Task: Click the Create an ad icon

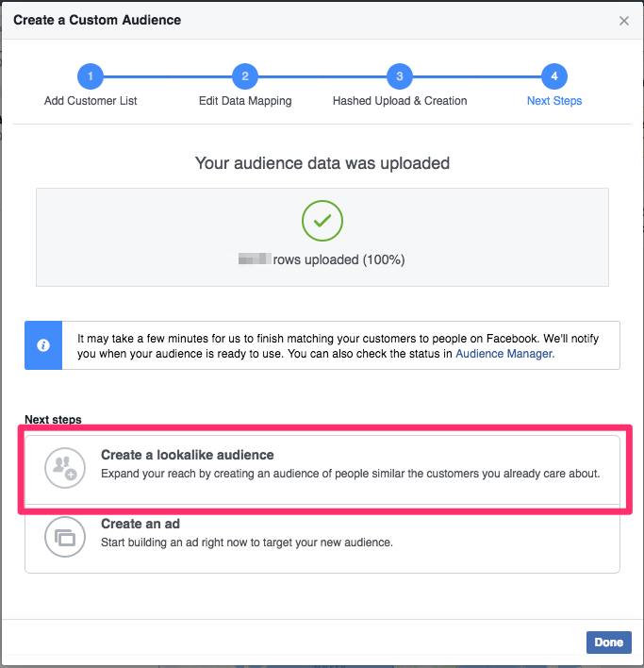Action: coord(64,538)
